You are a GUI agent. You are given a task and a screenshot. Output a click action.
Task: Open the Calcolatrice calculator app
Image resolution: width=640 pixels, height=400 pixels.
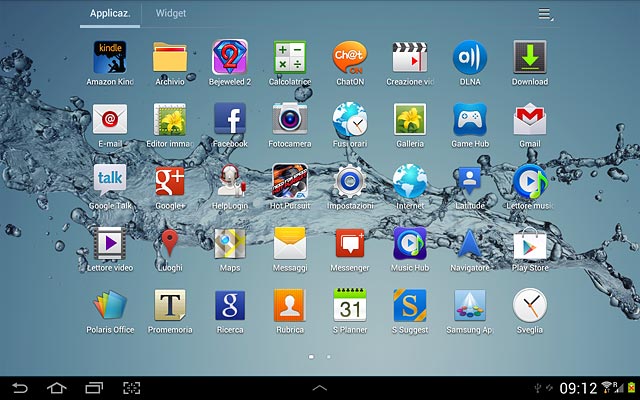click(x=290, y=57)
